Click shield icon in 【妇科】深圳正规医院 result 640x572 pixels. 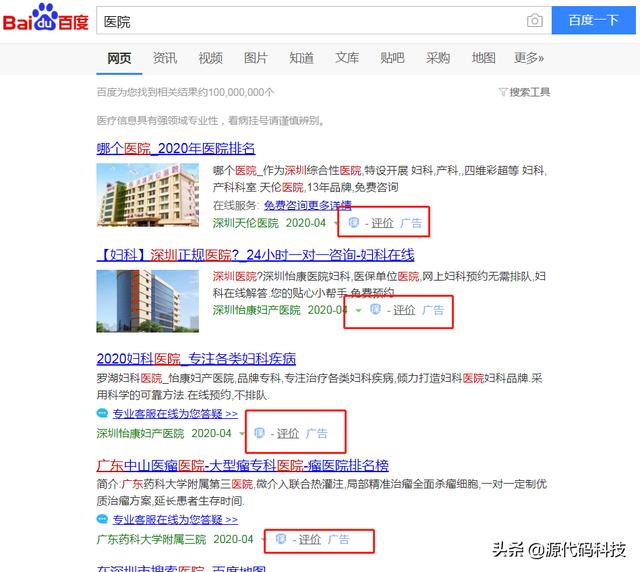pyautogui.click(x=376, y=309)
